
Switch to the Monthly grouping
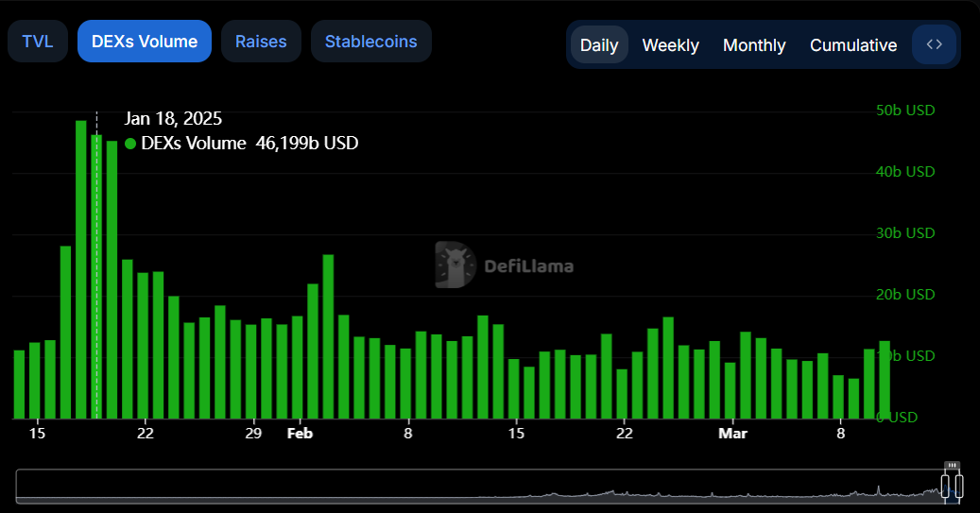[x=754, y=45]
